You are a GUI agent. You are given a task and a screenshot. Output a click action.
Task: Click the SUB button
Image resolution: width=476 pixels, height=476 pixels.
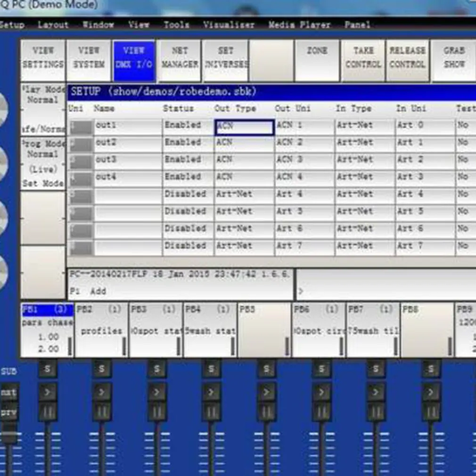[x=8, y=370]
